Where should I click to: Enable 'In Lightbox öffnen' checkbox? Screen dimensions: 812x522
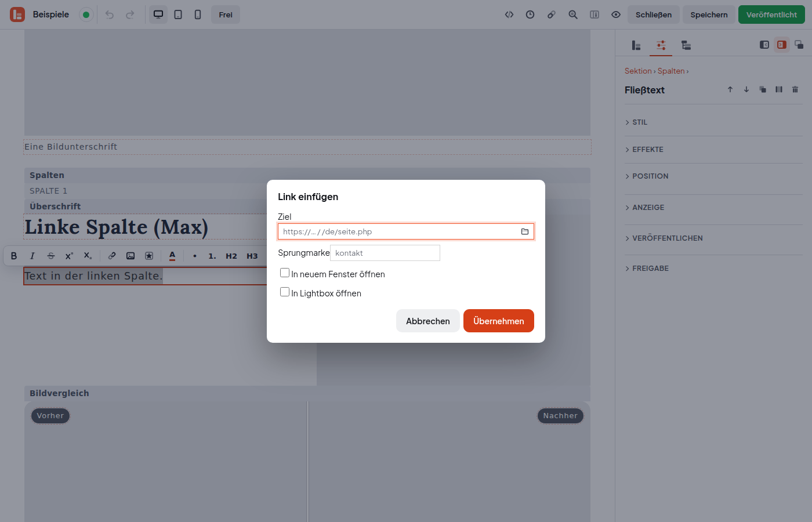point(285,292)
